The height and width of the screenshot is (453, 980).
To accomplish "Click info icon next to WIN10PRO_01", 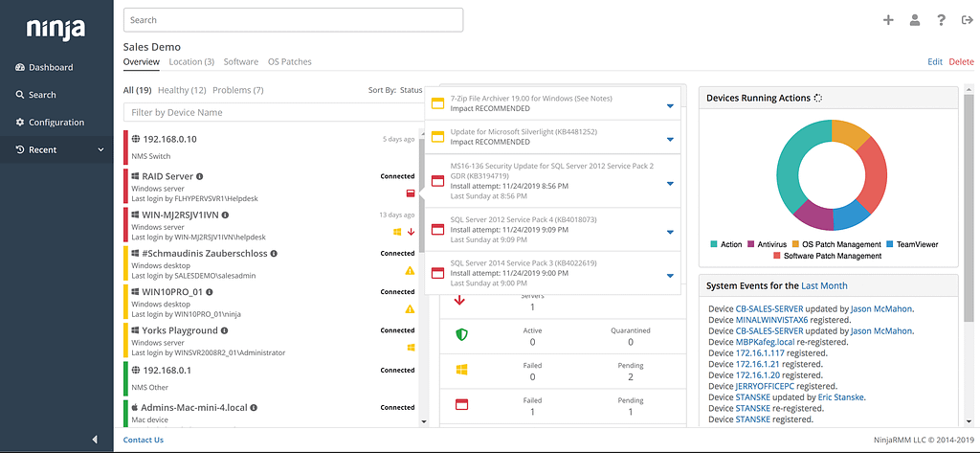I will point(210,291).
